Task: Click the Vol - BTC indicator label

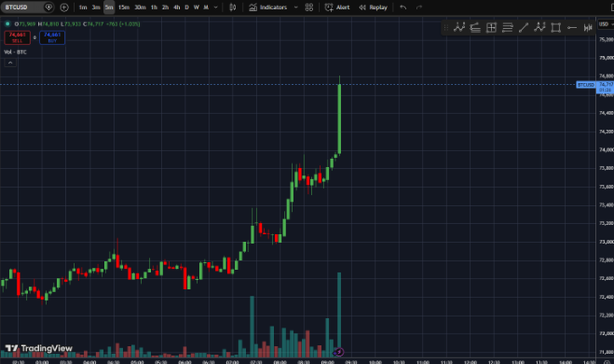Action: pos(15,52)
